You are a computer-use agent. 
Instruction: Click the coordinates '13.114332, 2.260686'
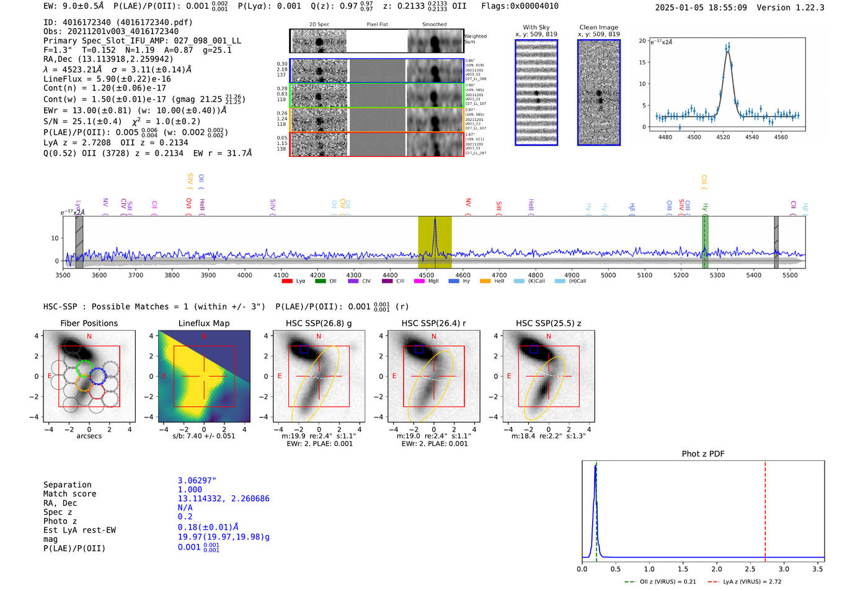click(224, 499)
